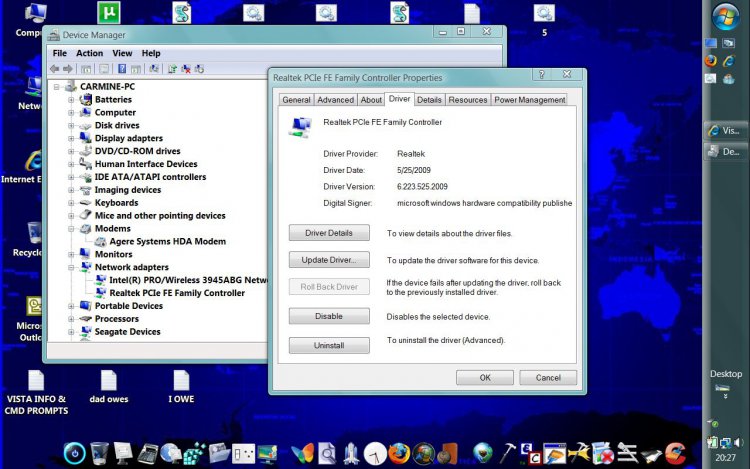The image size is (750, 469).
Task: Launch Firefox from the quick launch area
Action: (711, 61)
